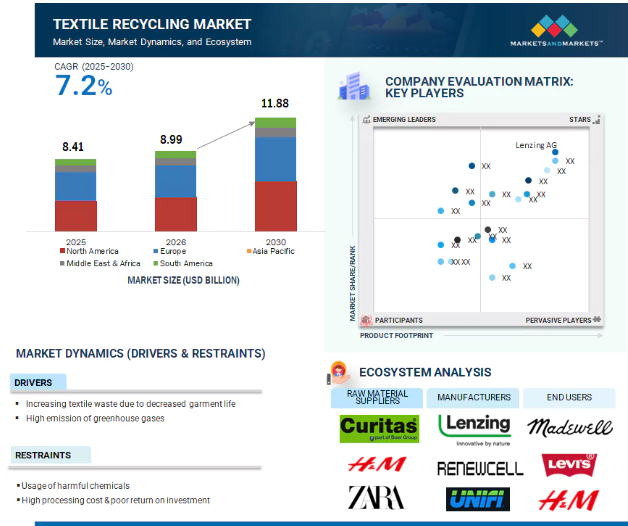Click the 2030 bar's blue Europe segment
The image size is (628, 526).
[276, 159]
